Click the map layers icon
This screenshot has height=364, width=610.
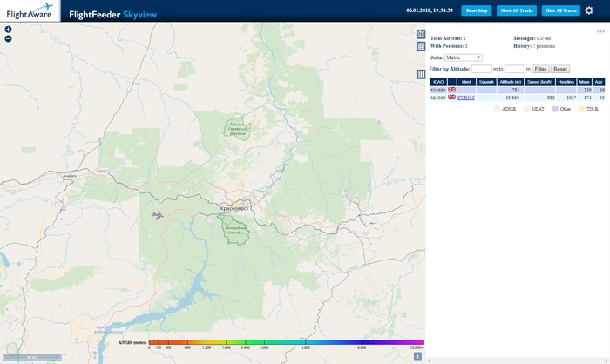[421, 35]
